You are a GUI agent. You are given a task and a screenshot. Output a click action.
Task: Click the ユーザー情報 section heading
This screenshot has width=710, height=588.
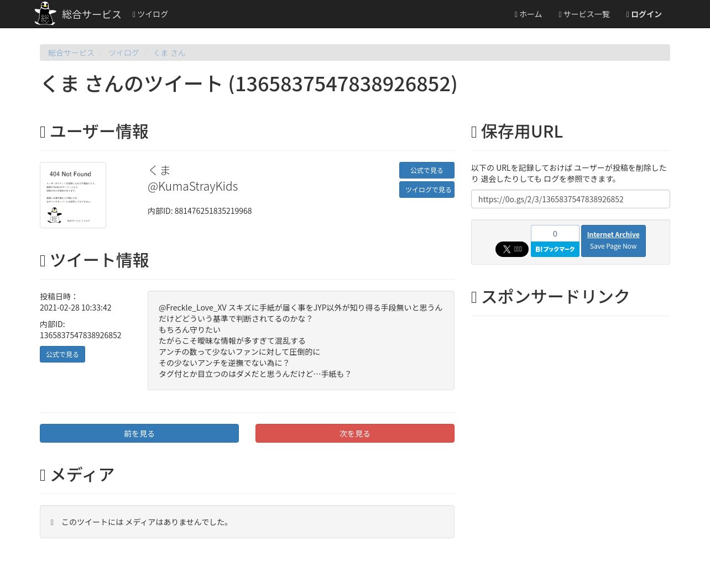94,132
